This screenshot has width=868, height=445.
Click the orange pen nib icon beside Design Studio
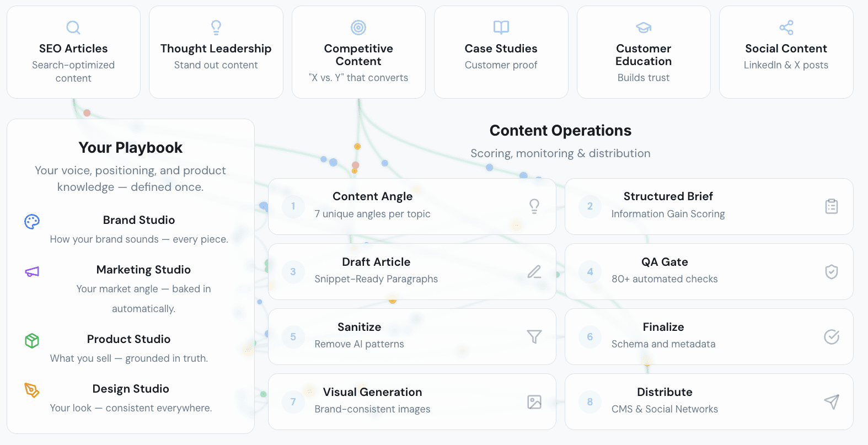point(32,390)
